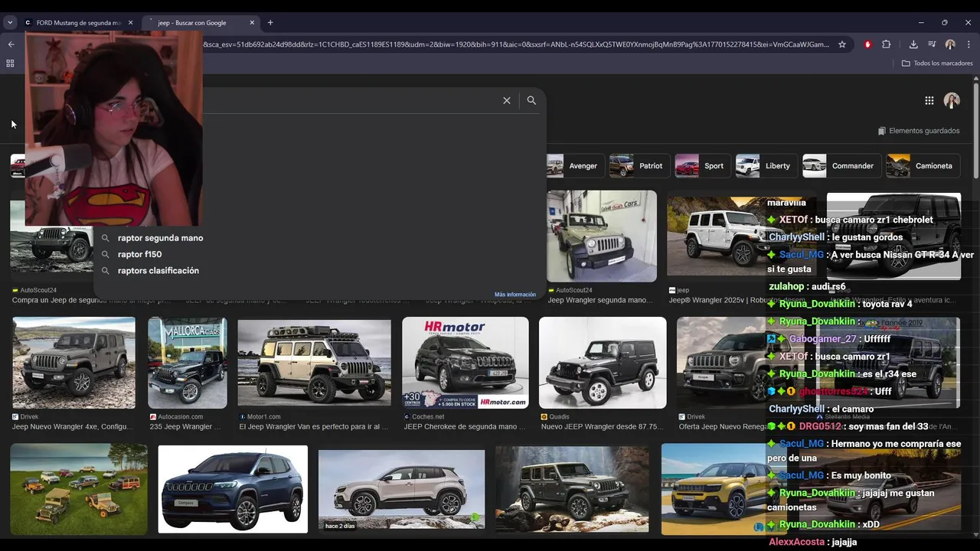Open the Chrome three-dot menu

click(x=969, y=44)
